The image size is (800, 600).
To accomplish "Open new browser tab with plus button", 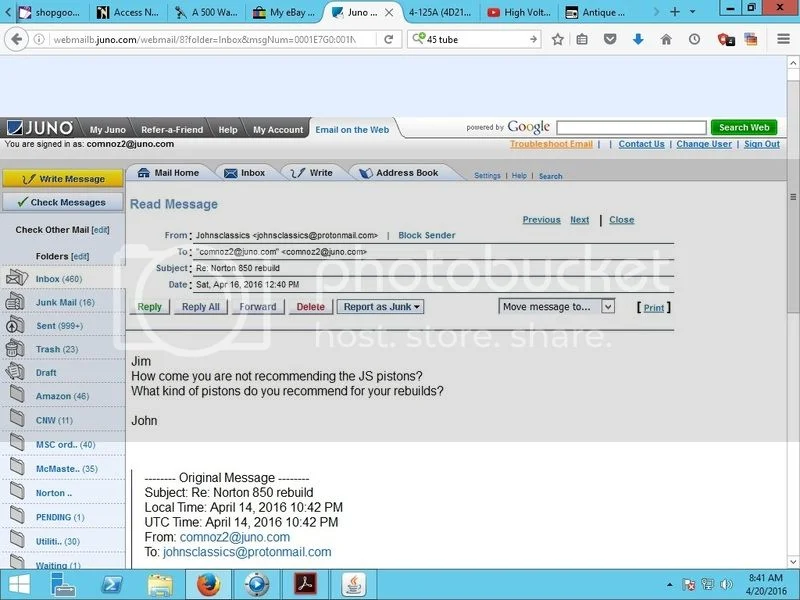I will coord(675,12).
